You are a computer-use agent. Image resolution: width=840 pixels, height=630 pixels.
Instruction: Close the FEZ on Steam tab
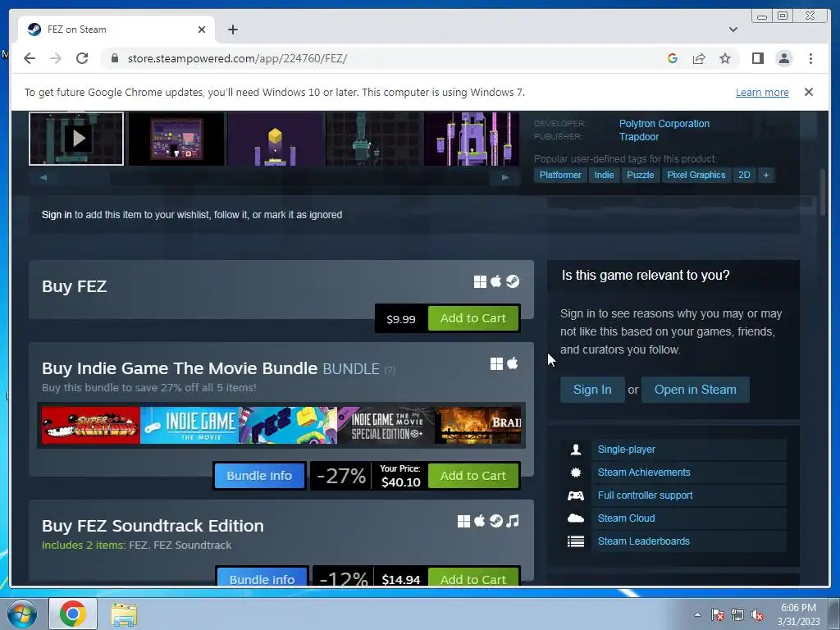point(202,30)
